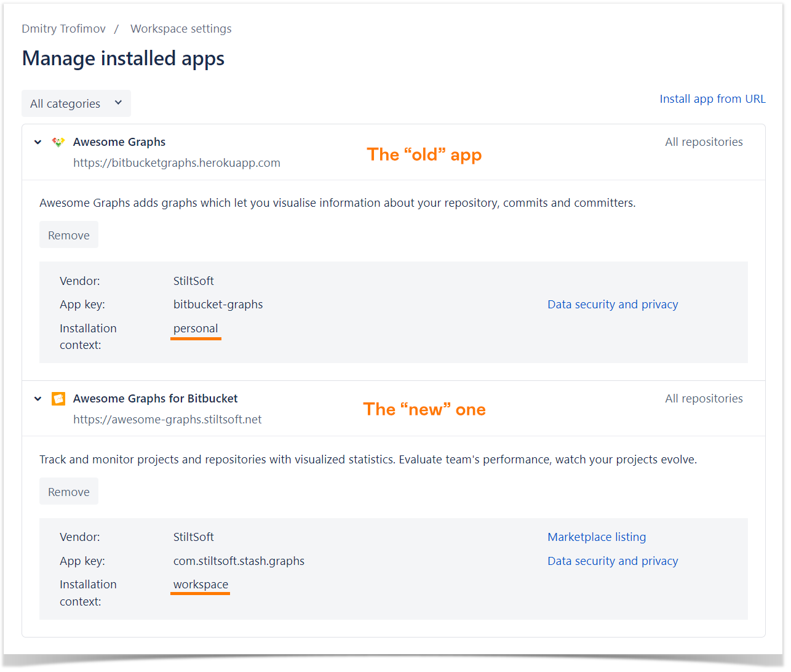Screen dimensions: 791x672
Task: Click the Track and monitor projects description
Action: point(368,460)
